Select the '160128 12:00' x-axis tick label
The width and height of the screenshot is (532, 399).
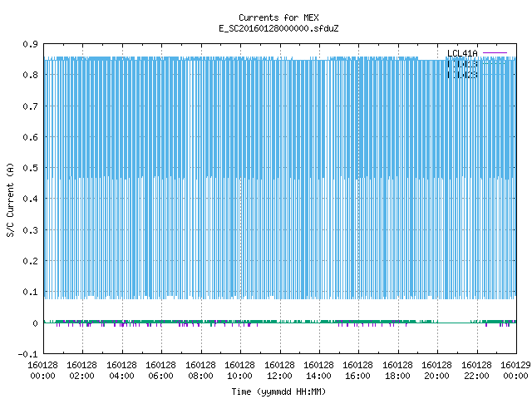(279, 371)
